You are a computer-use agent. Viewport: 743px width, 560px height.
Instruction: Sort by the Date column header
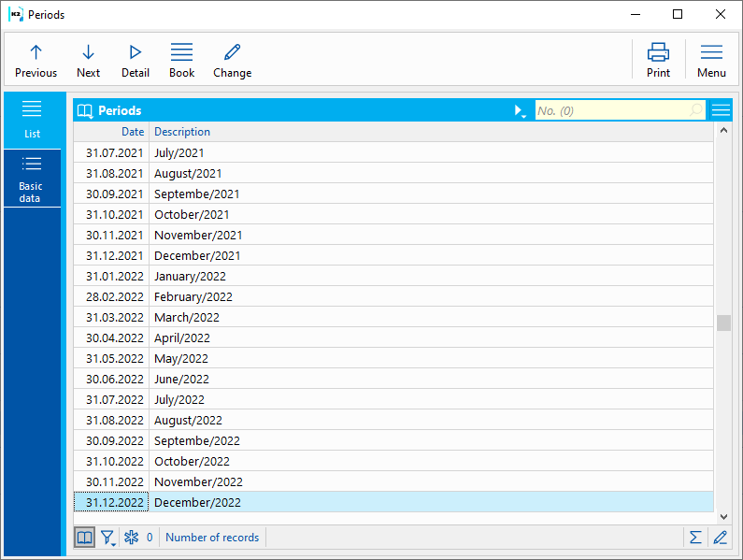point(111,132)
